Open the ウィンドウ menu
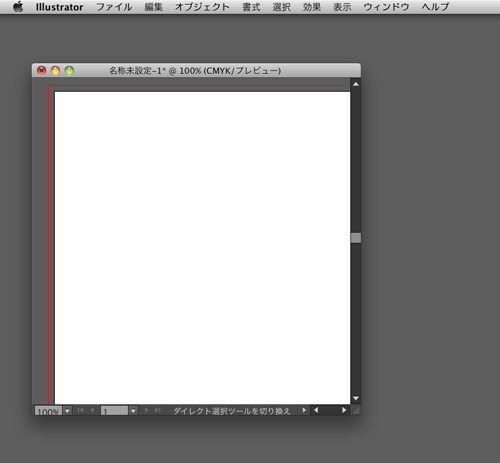Screen dimensions: 500x463 tap(386, 7)
